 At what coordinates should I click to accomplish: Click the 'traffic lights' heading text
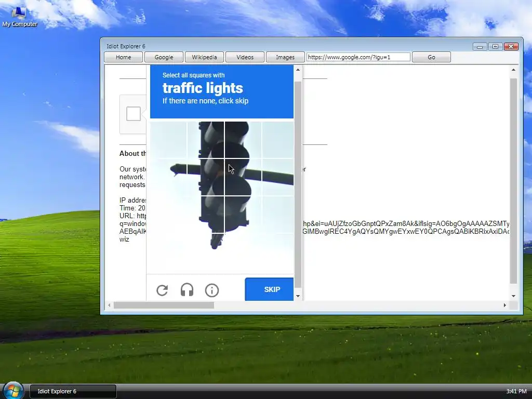[x=203, y=88]
